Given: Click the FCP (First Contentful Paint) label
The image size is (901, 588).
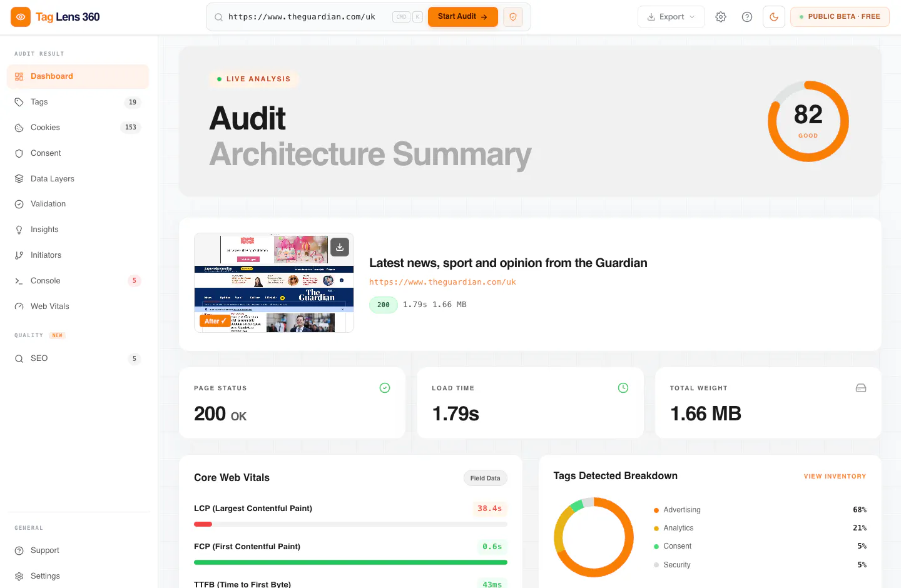Looking at the screenshot, I should (x=247, y=547).
